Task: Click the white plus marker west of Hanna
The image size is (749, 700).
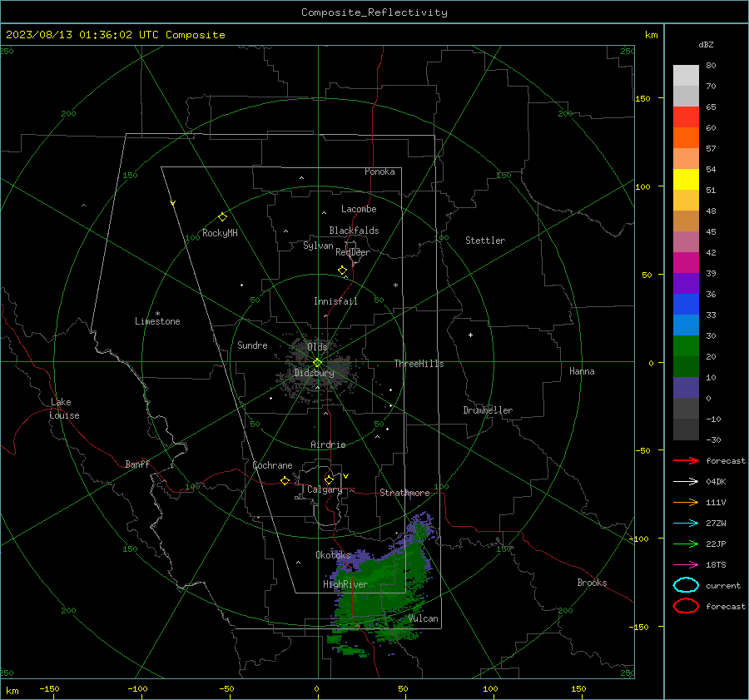Action: coord(470,335)
